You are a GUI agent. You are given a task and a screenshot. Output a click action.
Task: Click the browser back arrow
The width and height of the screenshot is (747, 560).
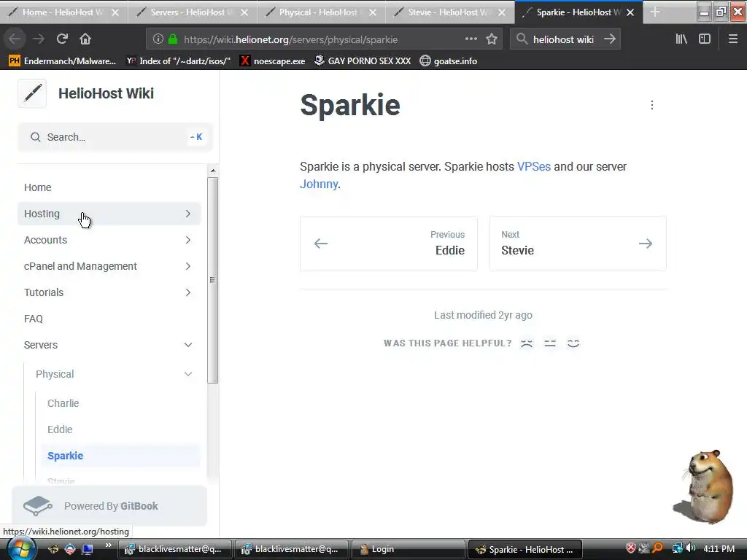point(15,39)
